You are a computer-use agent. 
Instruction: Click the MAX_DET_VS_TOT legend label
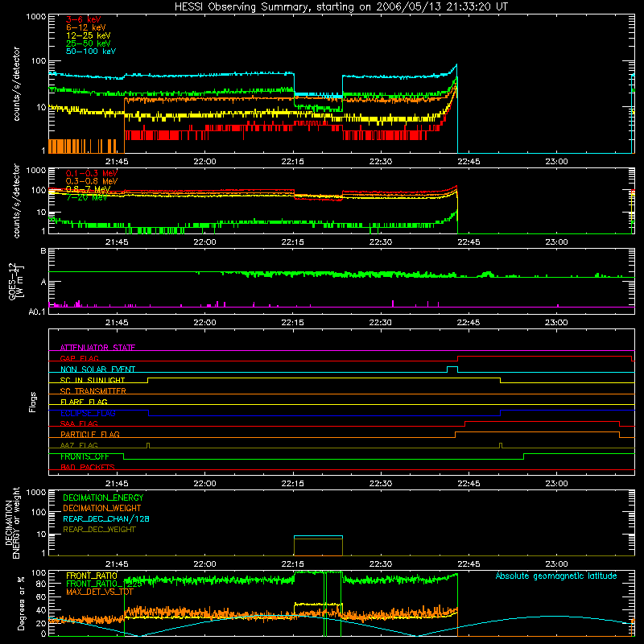[100, 592]
